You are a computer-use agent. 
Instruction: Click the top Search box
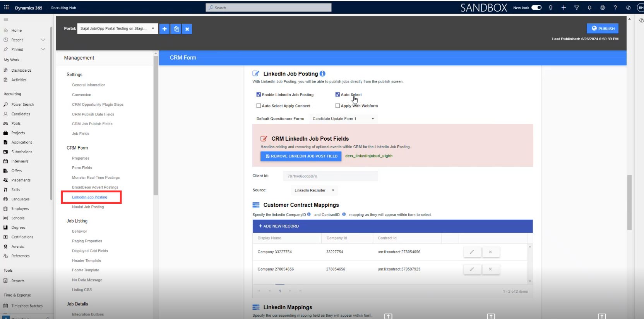click(x=269, y=7)
